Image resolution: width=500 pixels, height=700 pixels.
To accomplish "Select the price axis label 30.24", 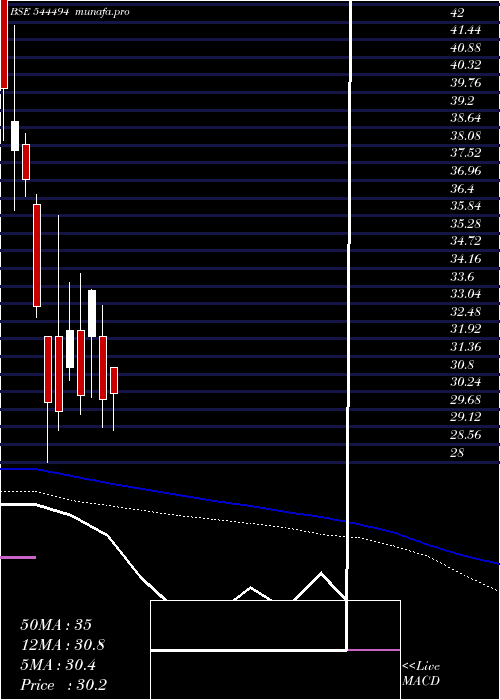I will click(465, 382).
